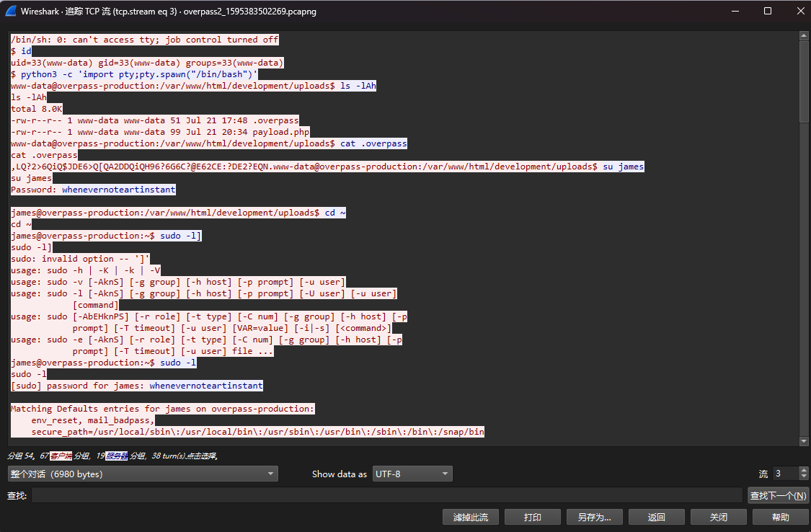Click the 'uid=33(www-data)' output line
811x532 pixels.
click(147, 63)
